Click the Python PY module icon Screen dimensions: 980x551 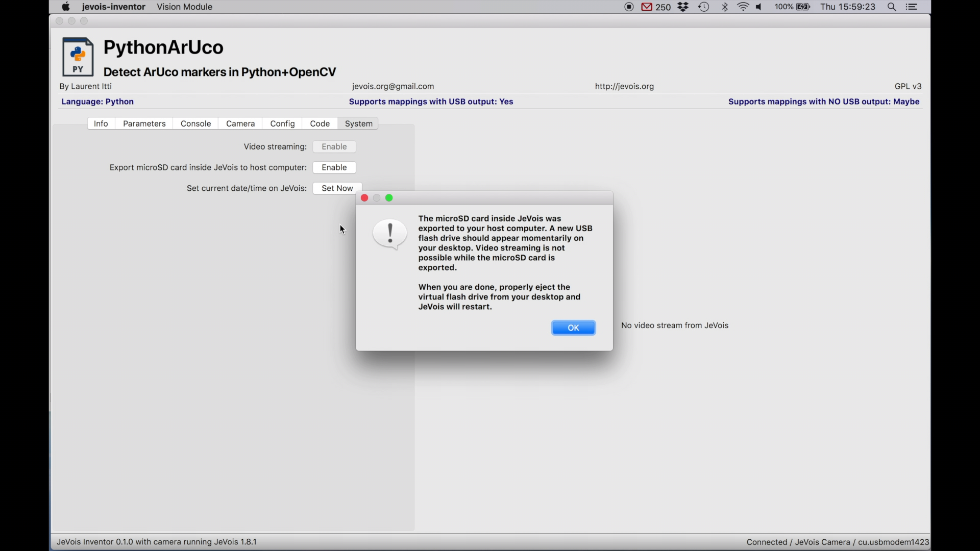[x=78, y=57]
